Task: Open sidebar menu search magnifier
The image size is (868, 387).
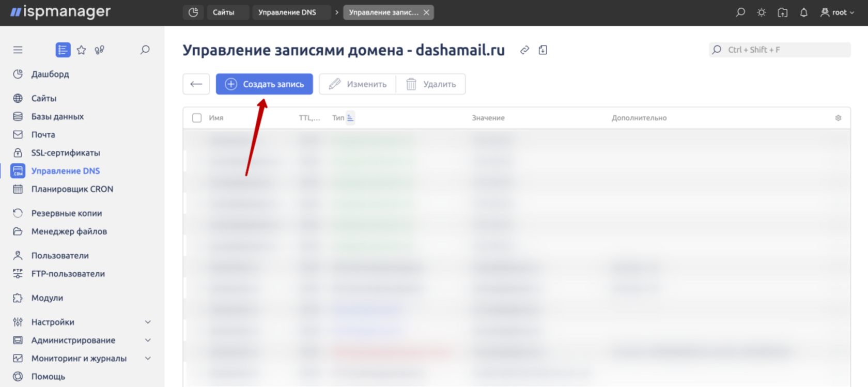Action: tap(145, 50)
